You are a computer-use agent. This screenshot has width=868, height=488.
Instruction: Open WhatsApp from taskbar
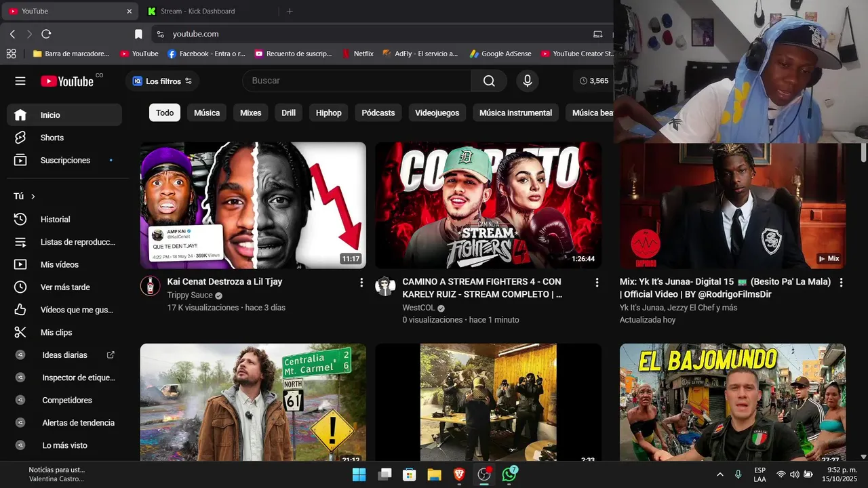click(x=510, y=474)
